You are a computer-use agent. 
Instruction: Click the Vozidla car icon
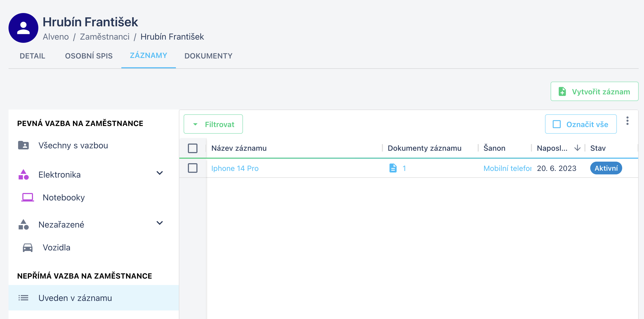pos(27,247)
